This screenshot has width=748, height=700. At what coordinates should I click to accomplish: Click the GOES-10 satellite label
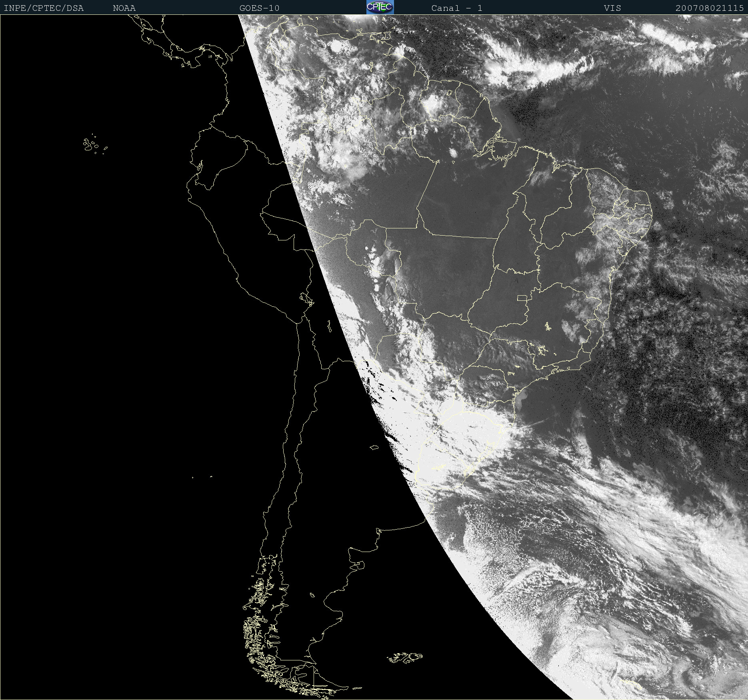pyautogui.click(x=259, y=8)
